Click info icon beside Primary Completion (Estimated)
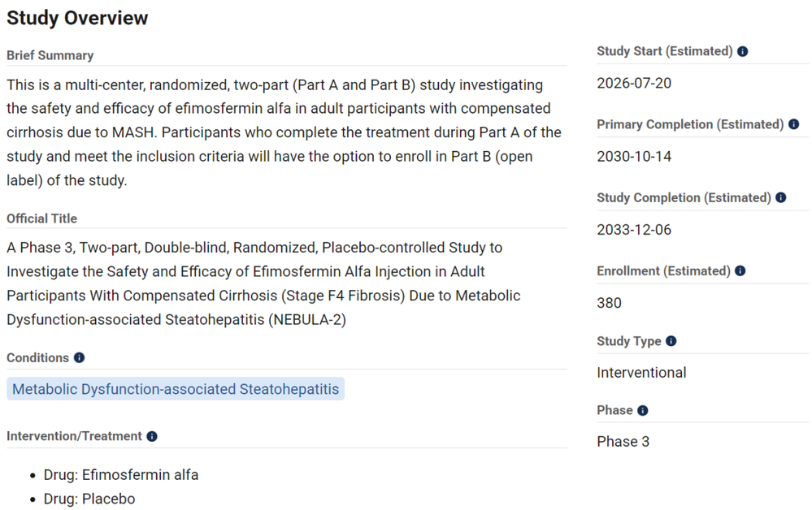The height and width of the screenshot is (510, 812). [x=793, y=124]
